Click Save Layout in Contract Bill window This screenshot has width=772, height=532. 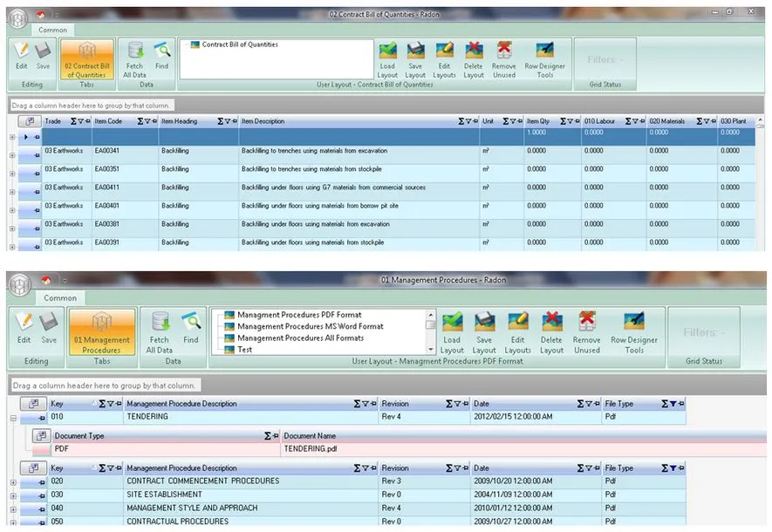coord(415,59)
